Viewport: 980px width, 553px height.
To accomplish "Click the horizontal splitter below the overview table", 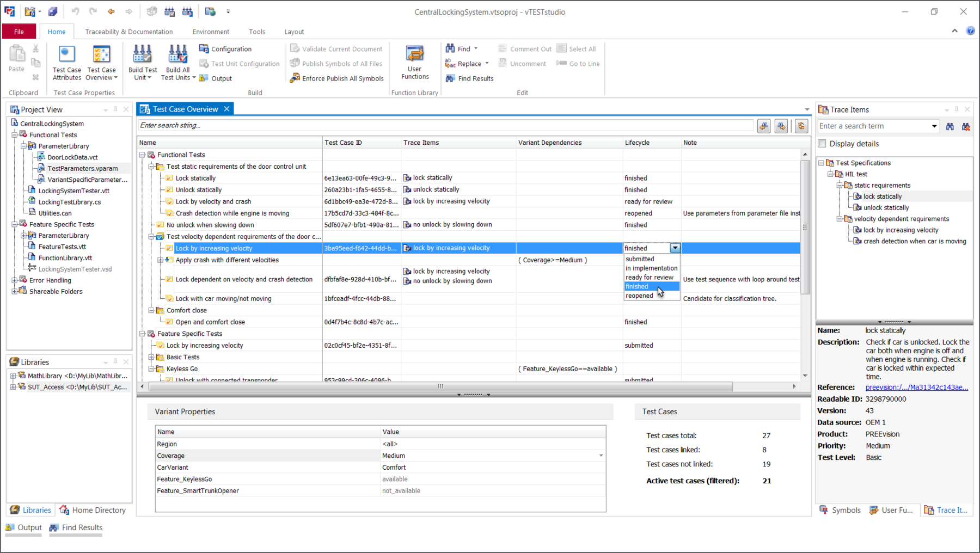I will tap(473, 395).
